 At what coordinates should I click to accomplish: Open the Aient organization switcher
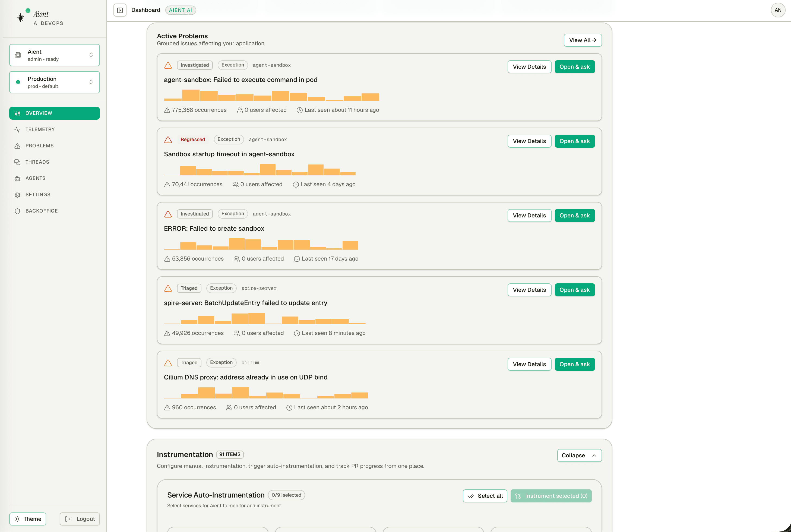(55, 55)
